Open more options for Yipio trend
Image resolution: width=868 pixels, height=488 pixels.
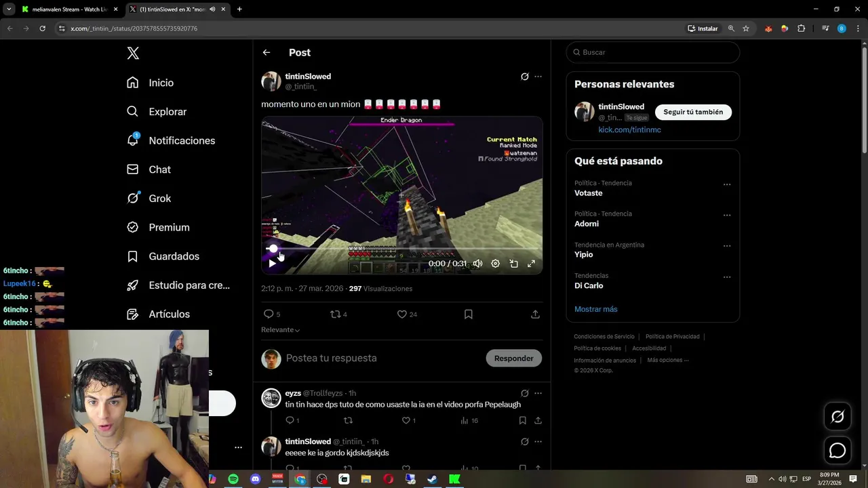[x=727, y=246]
